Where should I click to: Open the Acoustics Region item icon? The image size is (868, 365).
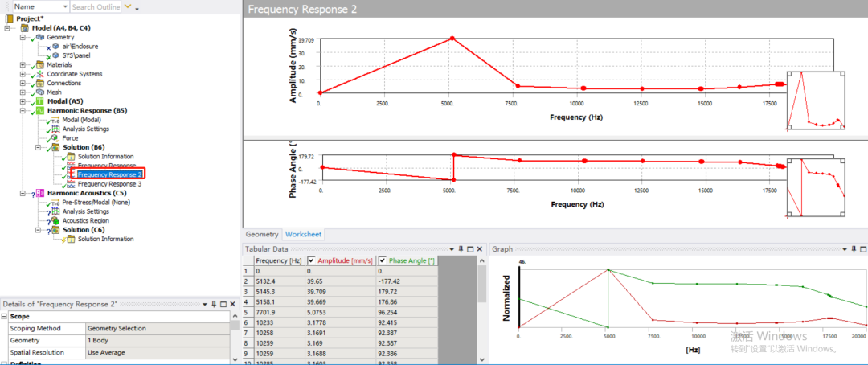55,220
